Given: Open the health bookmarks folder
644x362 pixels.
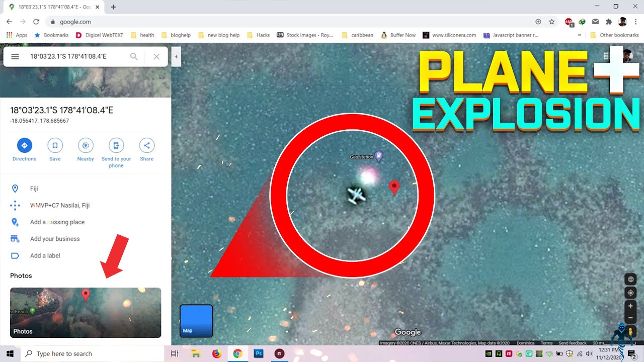Looking at the screenshot, I should point(142,35).
